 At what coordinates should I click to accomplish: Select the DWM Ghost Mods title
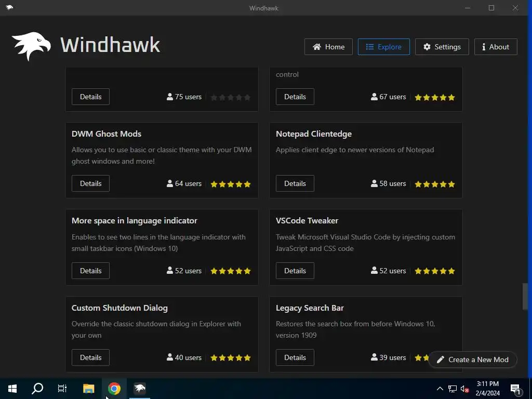(107, 134)
